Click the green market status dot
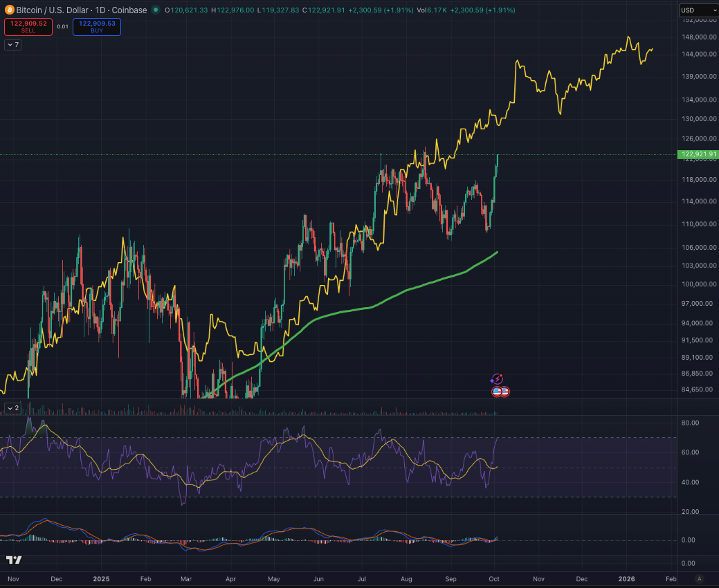Image resolution: width=719 pixels, height=588 pixels. click(156, 10)
